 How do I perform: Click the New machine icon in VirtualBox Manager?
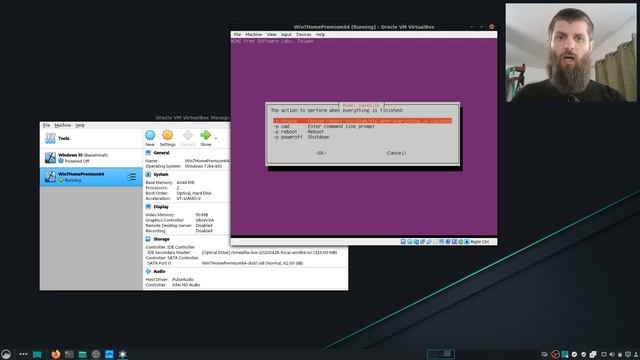(150, 136)
